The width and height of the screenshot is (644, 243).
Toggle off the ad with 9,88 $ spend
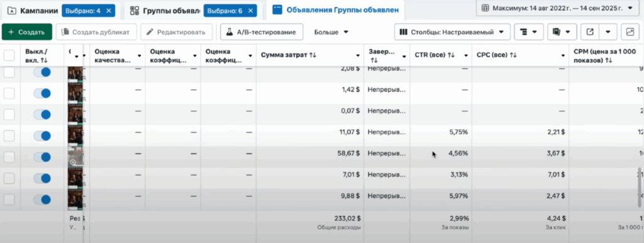coord(42,200)
